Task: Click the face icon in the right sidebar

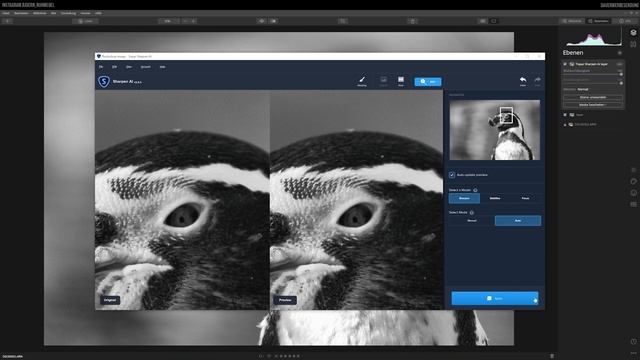Action: (x=633, y=193)
